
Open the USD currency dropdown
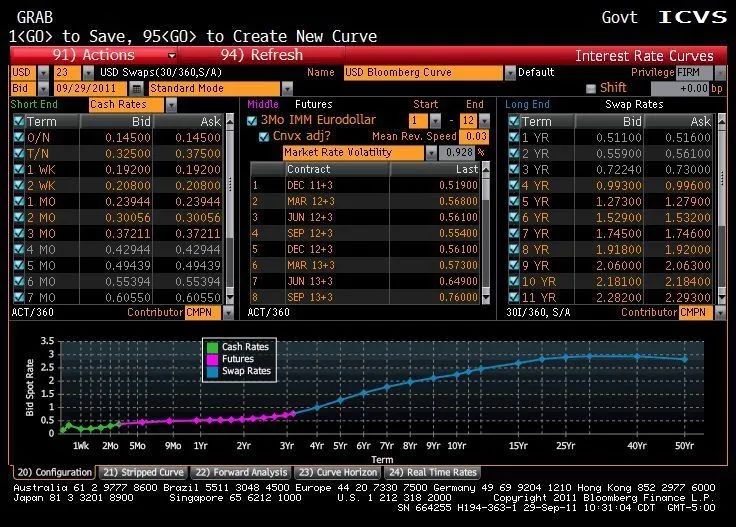tap(43, 73)
